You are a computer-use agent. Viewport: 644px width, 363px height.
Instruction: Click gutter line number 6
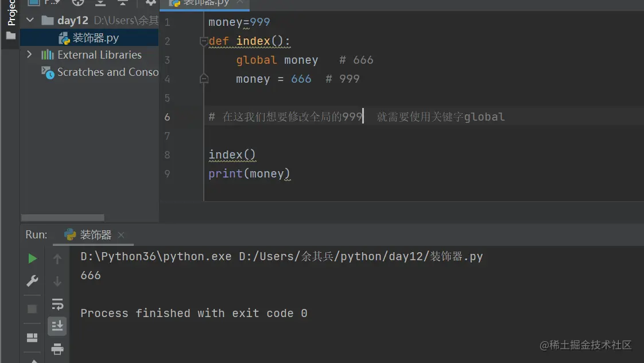click(x=167, y=117)
